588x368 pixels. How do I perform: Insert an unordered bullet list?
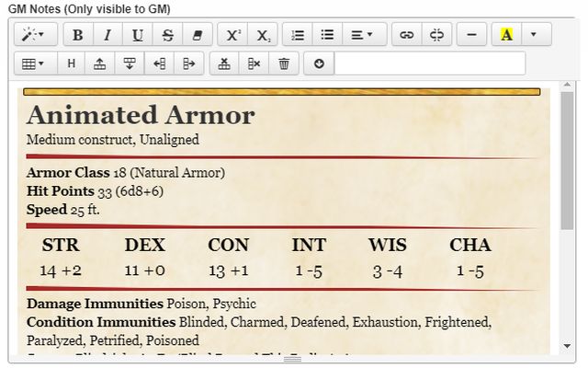tap(327, 35)
